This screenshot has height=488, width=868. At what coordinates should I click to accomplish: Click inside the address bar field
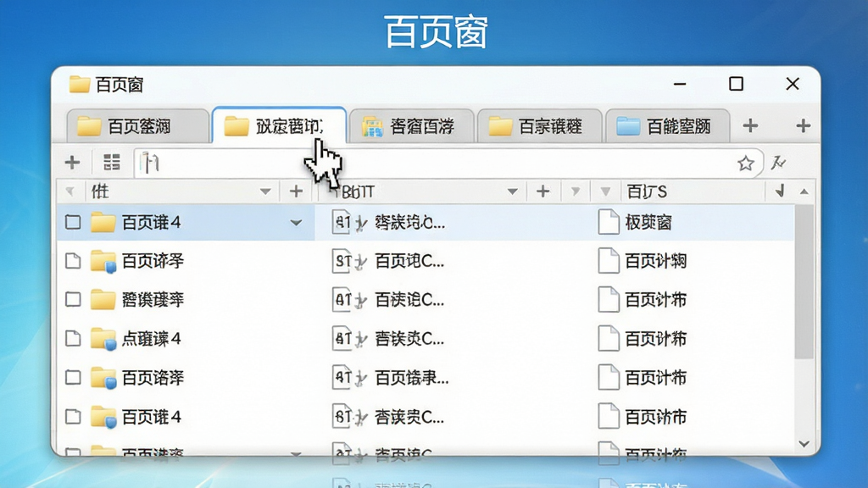(448, 164)
